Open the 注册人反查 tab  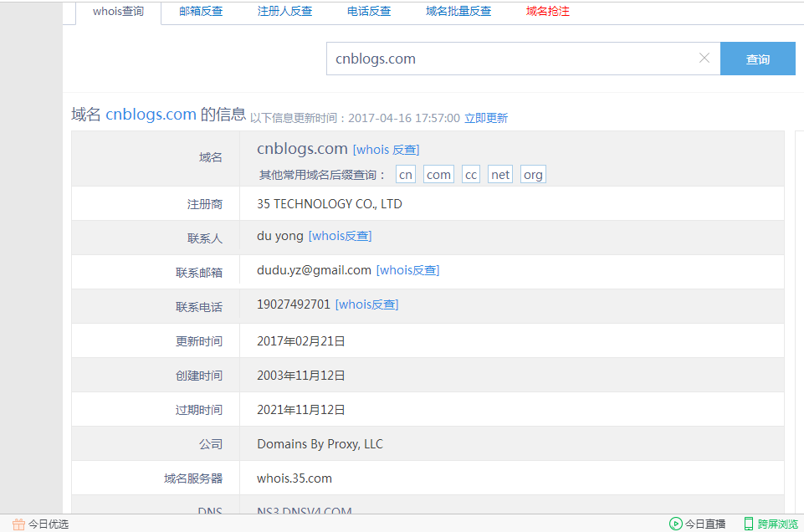click(284, 11)
